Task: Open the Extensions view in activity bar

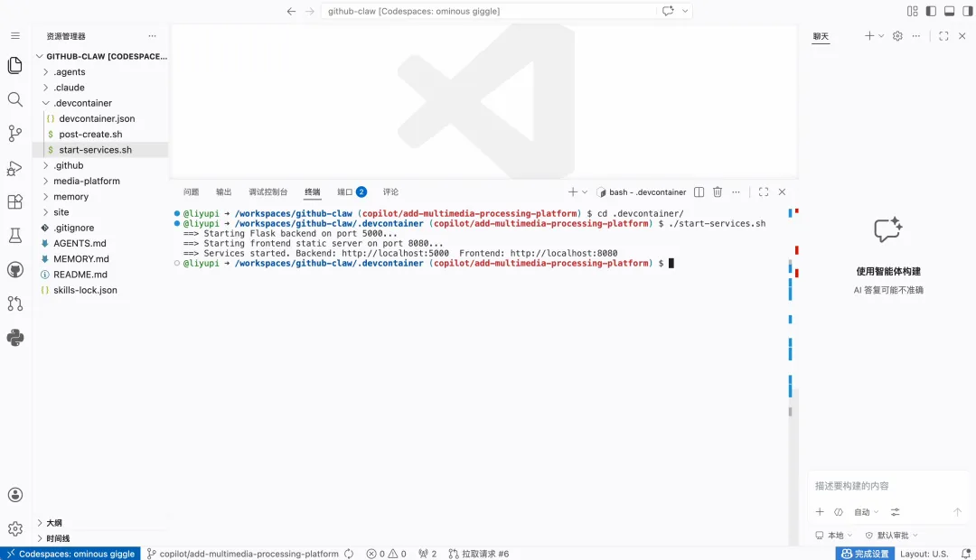Action: pos(14,201)
